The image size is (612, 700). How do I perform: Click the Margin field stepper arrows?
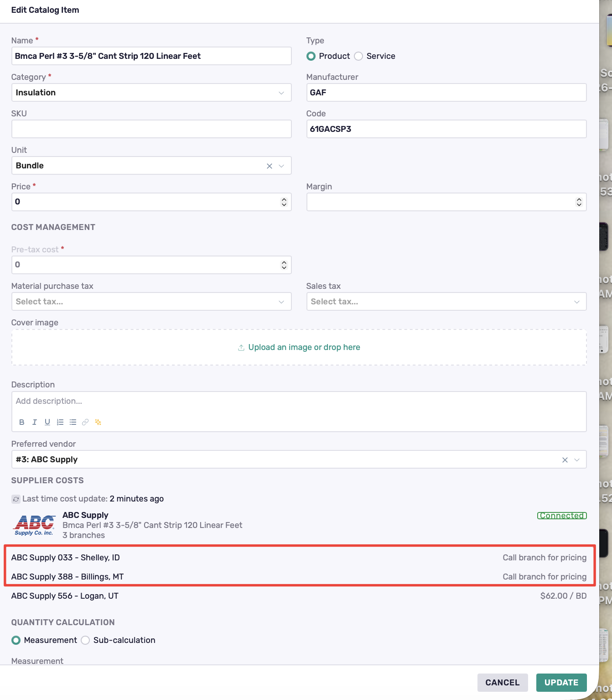coord(579,202)
